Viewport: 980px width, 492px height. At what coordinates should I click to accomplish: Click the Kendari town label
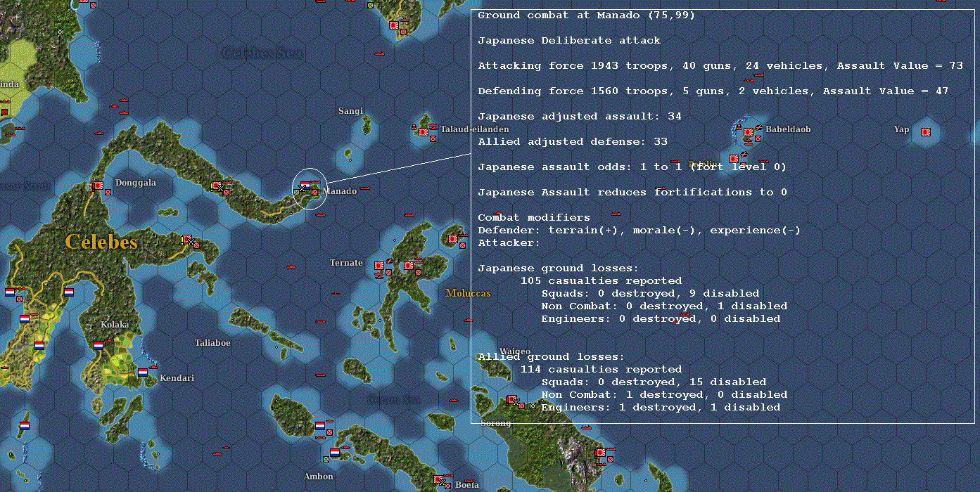click(177, 378)
